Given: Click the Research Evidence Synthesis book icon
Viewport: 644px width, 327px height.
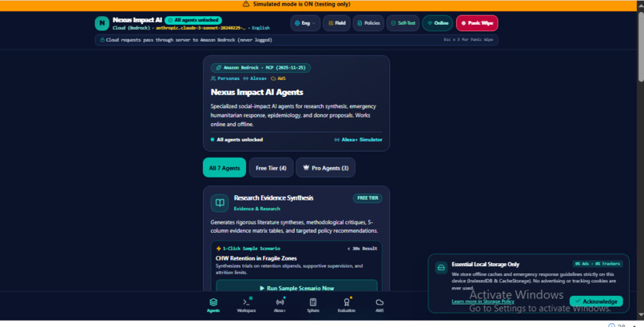Looking at the screenshot, I should click(220, 203).
